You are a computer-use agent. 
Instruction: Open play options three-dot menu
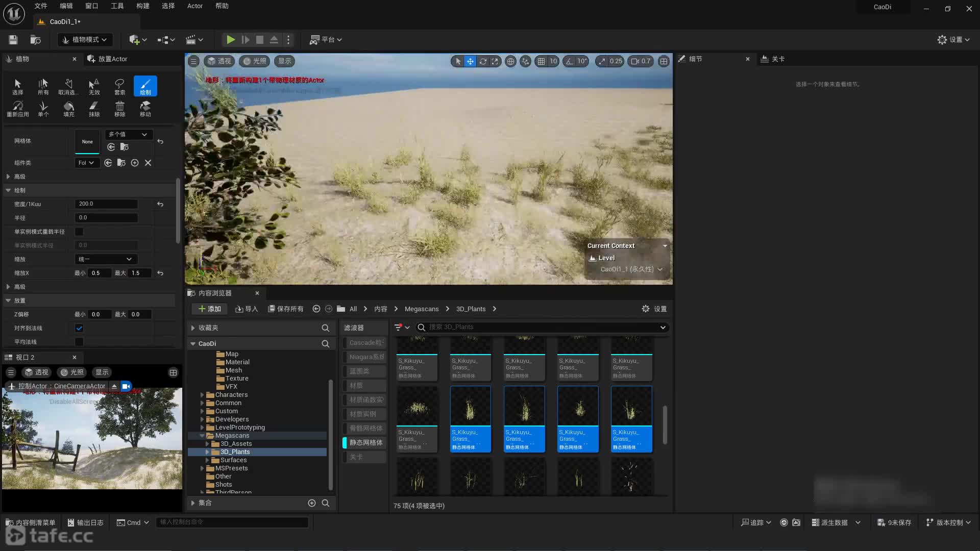(288, 40)
